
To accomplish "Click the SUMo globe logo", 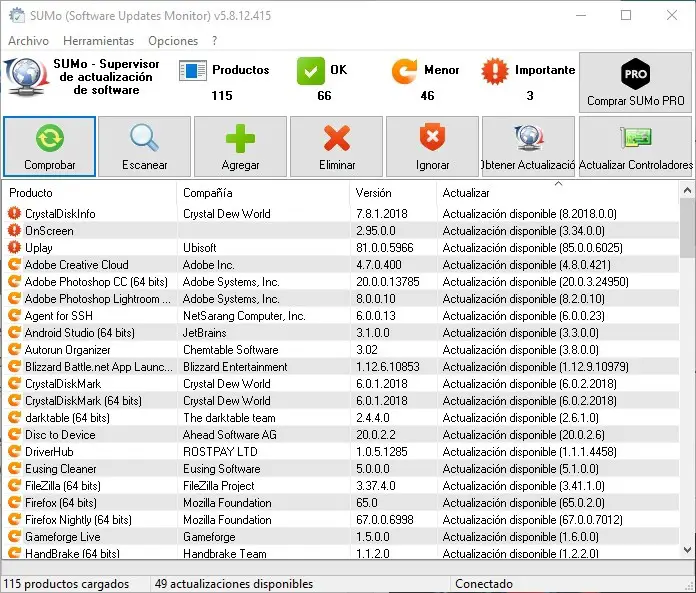I will 26,77.
